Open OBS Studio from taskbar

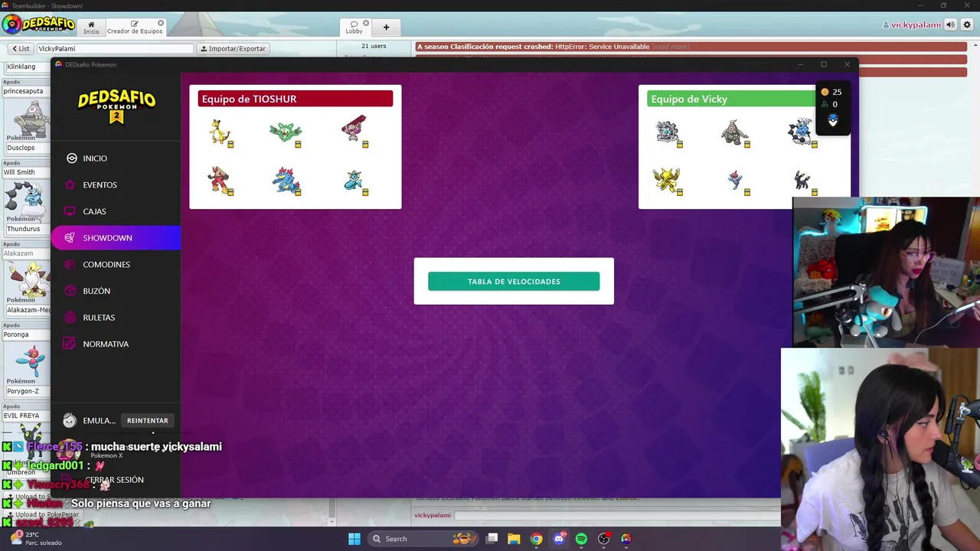603,539
